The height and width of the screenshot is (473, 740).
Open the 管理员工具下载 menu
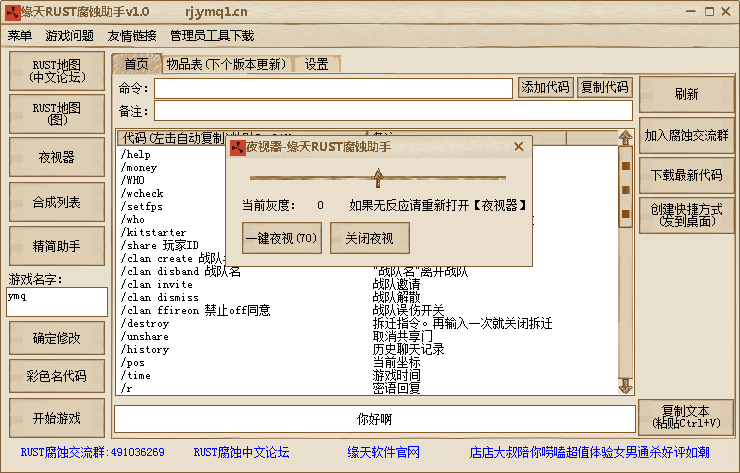click(x=212, y=36)
